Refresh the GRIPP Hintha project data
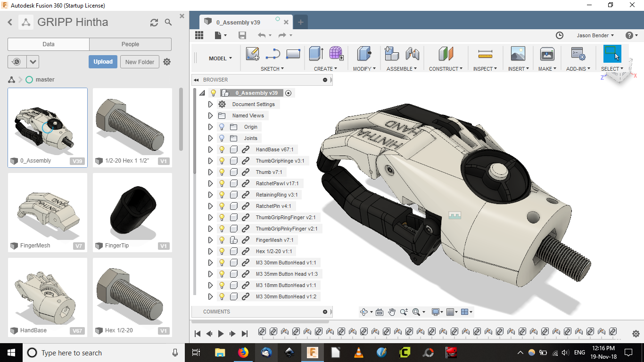The image size is (644, 362). point(154,23)
